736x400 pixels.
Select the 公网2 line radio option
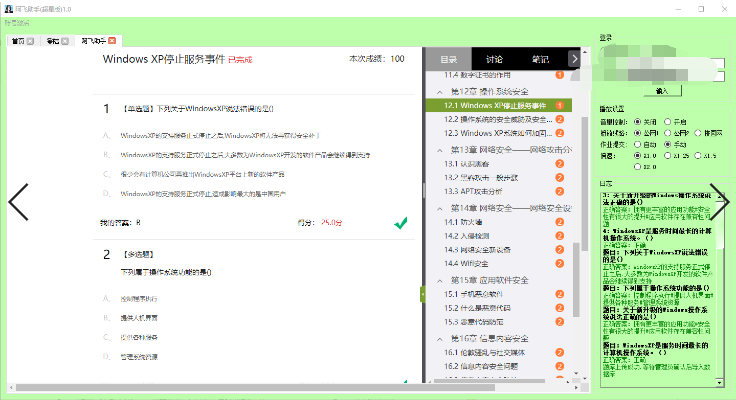coord(667,133)
